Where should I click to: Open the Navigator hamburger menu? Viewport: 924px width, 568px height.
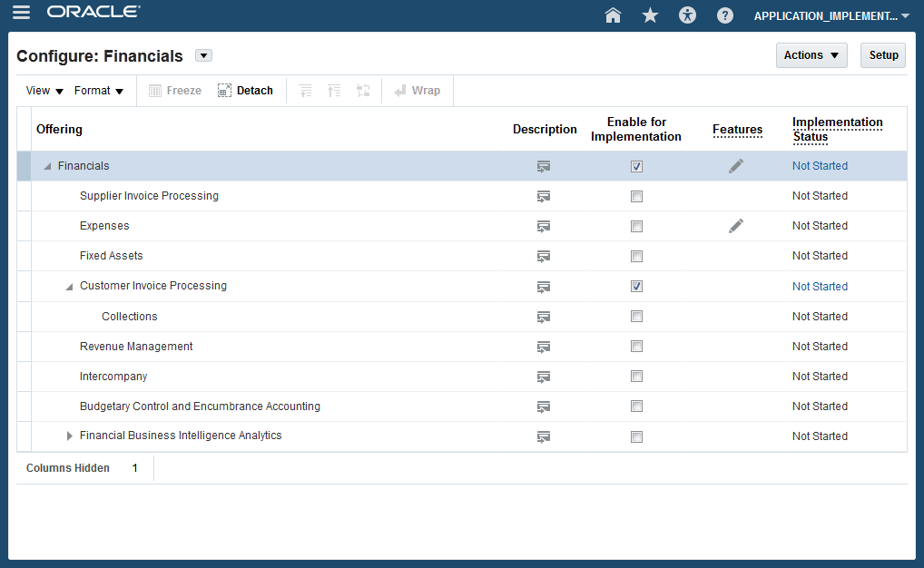(x=22, y=13)
